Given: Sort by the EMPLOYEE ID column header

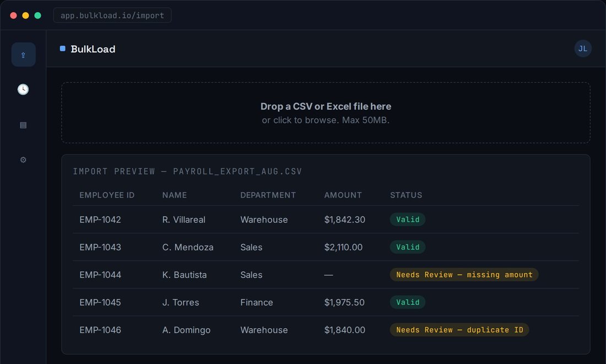Looking at the screenshot, I should [x=107, y=195].
